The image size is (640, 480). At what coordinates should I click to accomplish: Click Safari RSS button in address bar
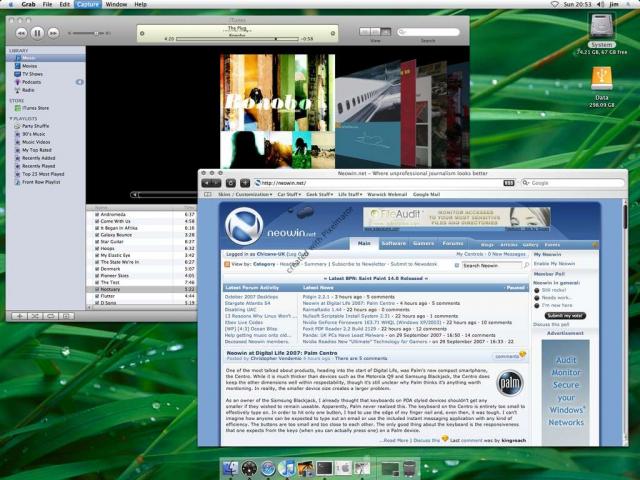pos(509,183)
